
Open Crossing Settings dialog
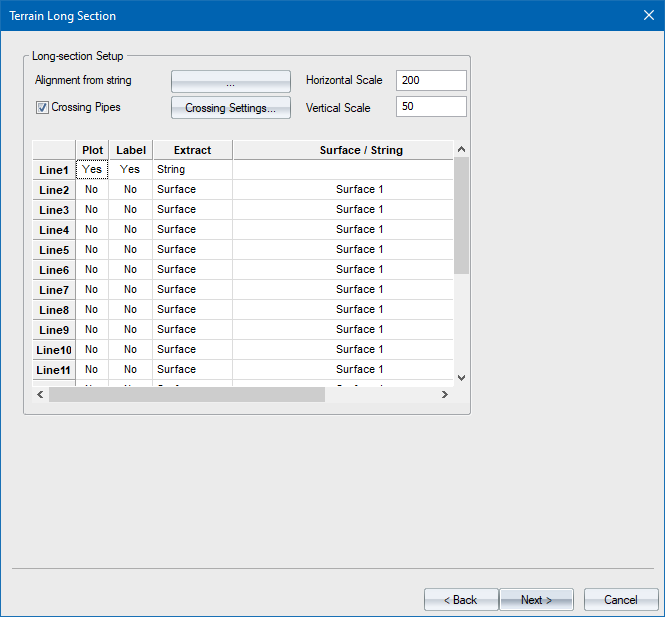tap(230, 108)
